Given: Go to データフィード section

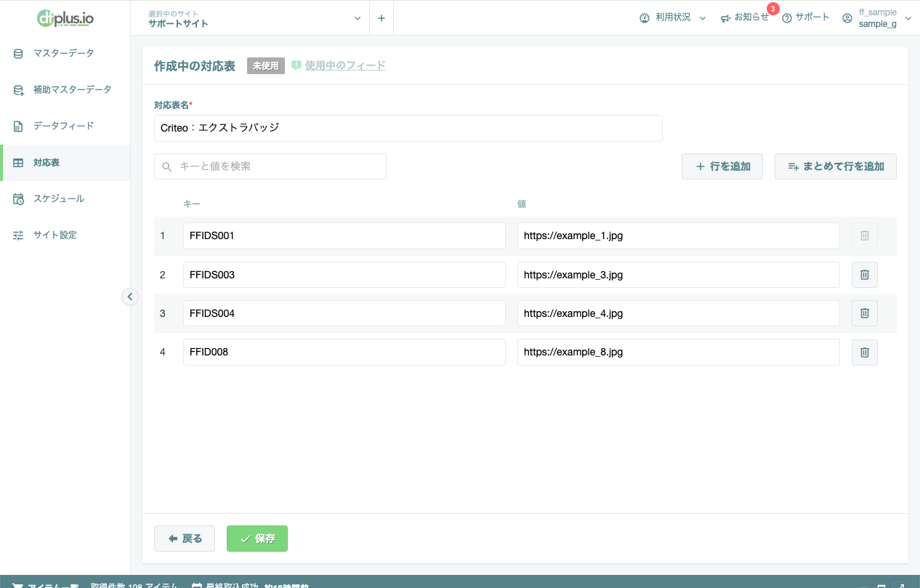Looking at the screenshot, I should [x=65, y=126].
